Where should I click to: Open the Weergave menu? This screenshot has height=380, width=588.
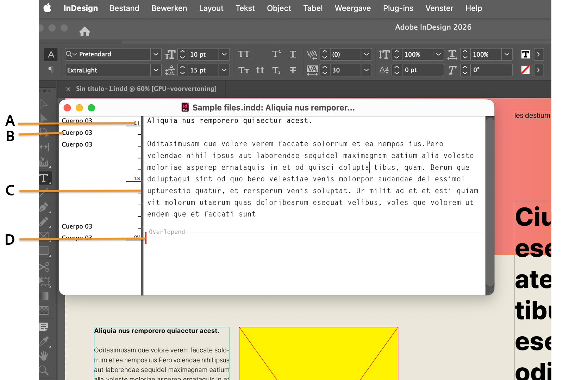pyautogui.click(x=352, y=8)
